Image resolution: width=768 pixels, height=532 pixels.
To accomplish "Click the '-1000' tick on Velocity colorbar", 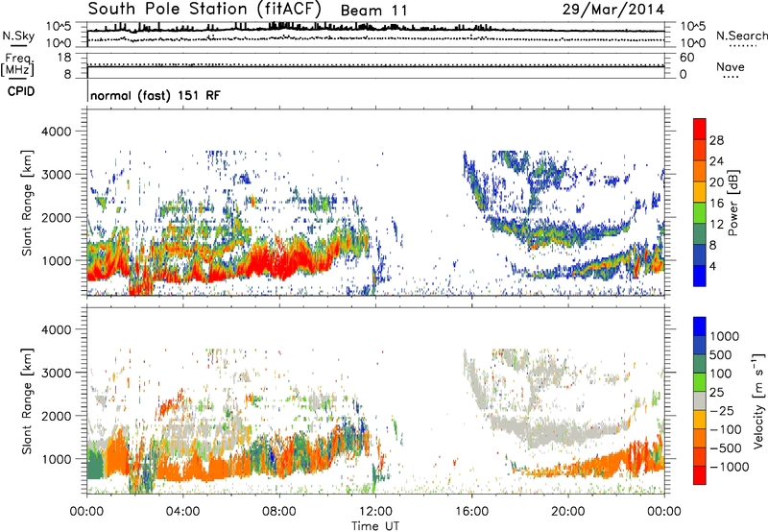I will [729, 467].
